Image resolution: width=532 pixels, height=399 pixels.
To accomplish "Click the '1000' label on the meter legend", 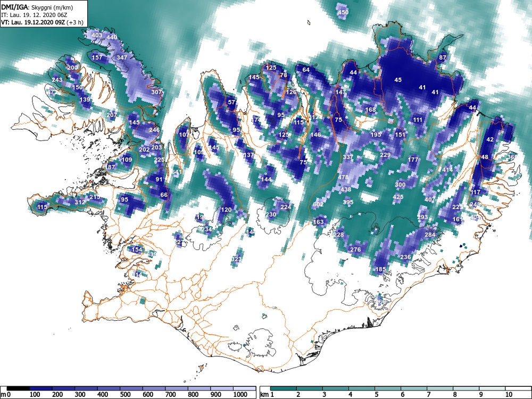I will pos(240,395).
